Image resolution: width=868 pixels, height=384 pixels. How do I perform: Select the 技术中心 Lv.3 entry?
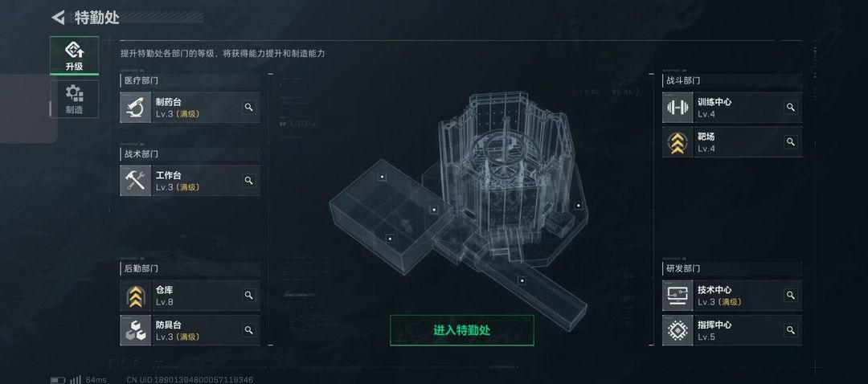(732, 296)
